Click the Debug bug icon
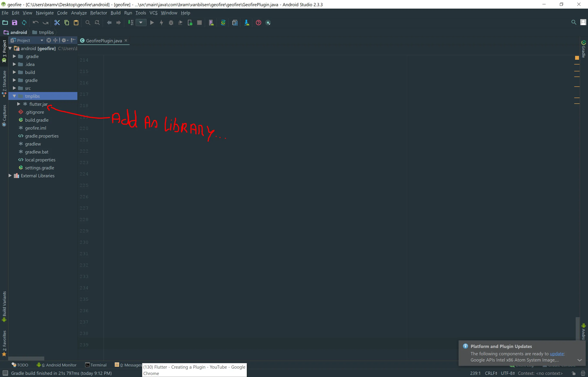 click(171, 23)
